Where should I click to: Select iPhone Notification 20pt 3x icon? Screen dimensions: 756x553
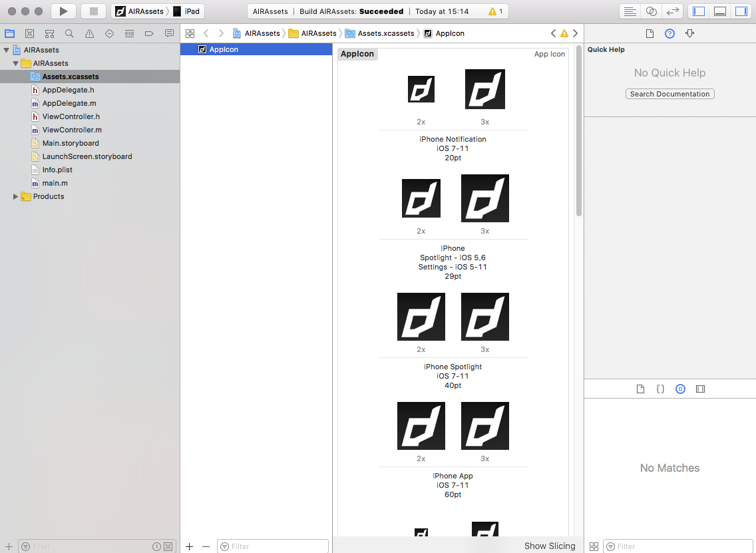pyautogui.click(x=485, y=89)
